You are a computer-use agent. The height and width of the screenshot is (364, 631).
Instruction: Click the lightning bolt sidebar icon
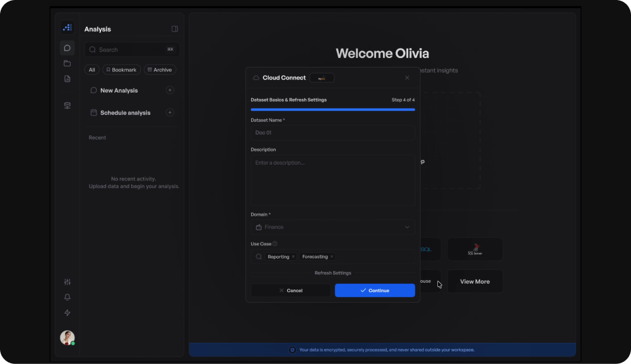[x=68, y=312]
